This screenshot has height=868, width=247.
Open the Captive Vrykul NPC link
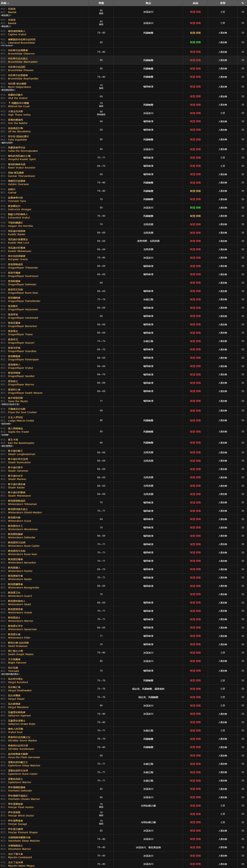pos(17,34)
